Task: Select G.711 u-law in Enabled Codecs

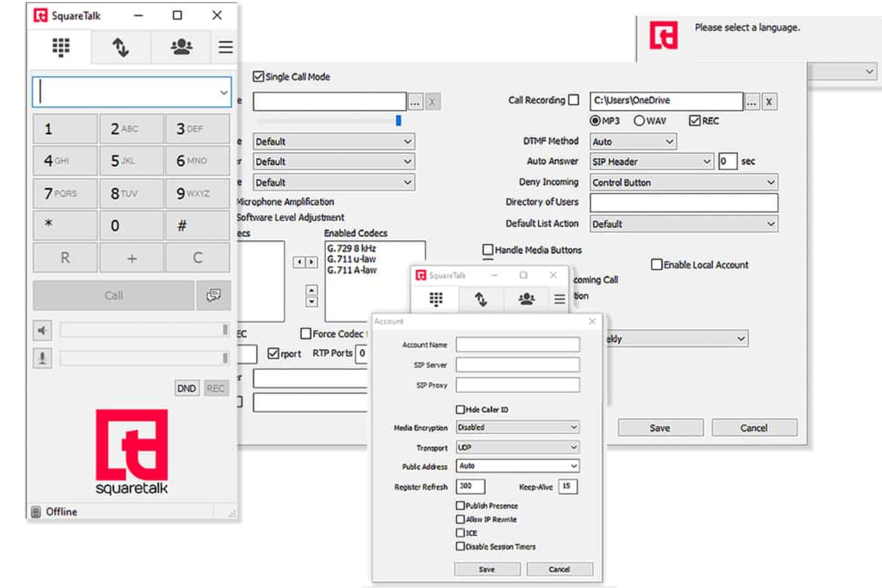Action: 352,259
